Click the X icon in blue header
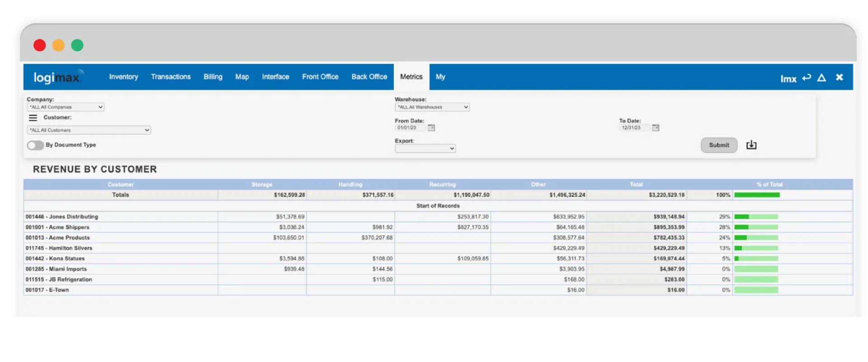 point(840,77)
